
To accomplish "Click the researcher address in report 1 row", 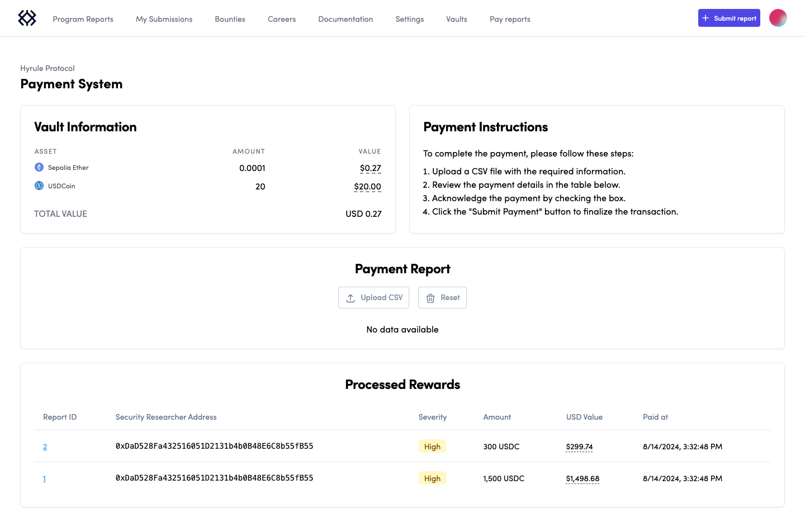I will coord(214,478).
